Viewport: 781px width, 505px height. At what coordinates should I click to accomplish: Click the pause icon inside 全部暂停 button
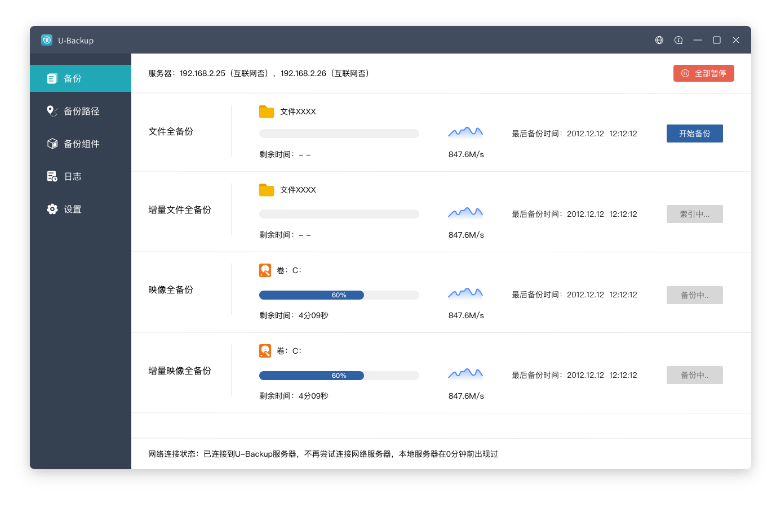pos(685,73)
